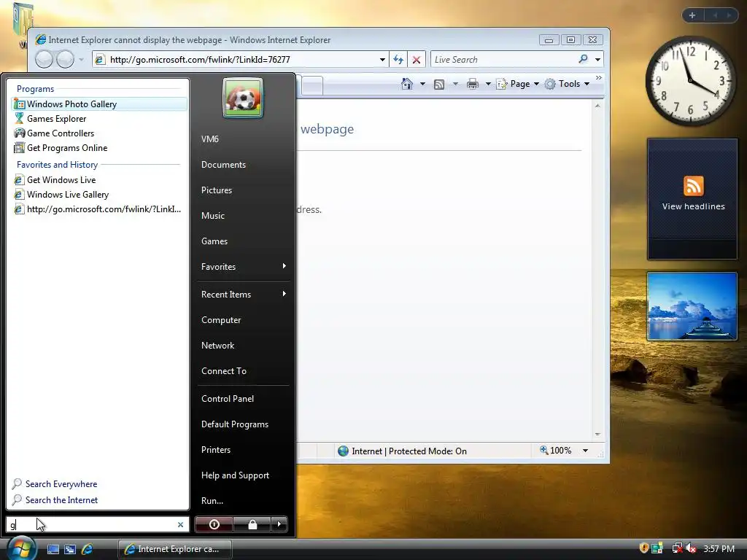Expand the shutdown options arrow
The image size is (747, 560).
point(279,524)
